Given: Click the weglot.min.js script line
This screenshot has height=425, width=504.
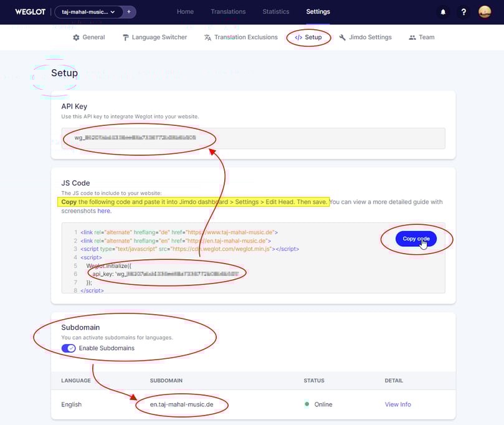Looking at the screenshot, I should tap(189, 249).
